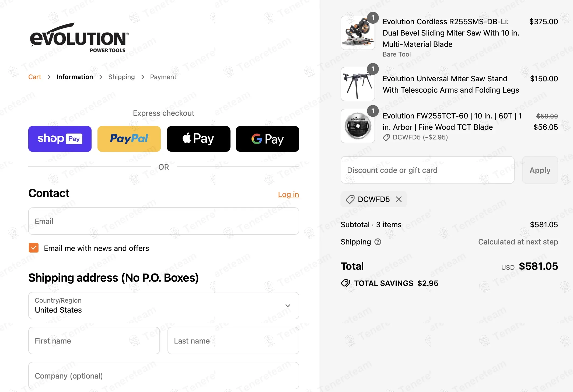Go to Payment breadcrumb step
The height and width of the screenshot is (392, 573).
pos(163,77)
